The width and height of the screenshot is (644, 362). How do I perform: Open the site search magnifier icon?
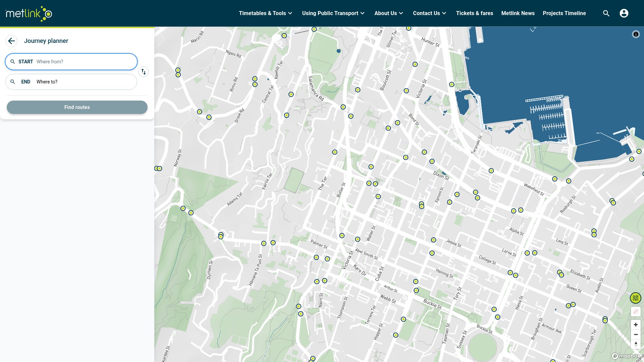606,13
